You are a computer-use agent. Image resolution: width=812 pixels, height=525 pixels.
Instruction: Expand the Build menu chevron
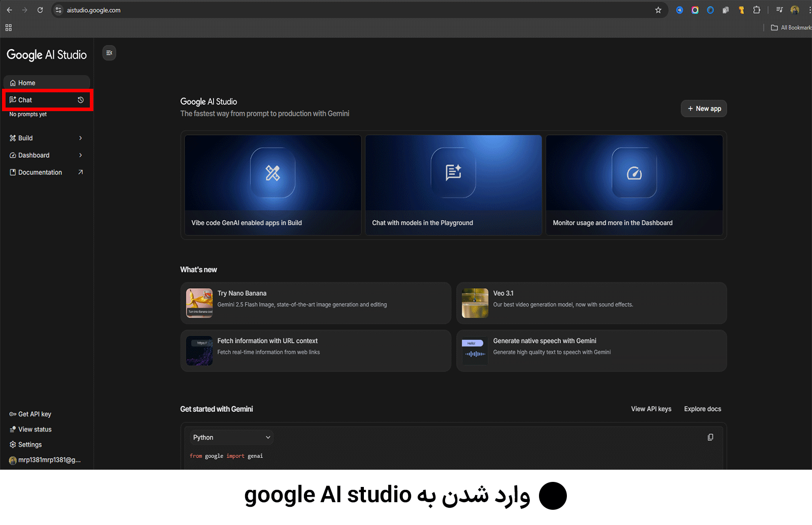(x=80, y=138)
